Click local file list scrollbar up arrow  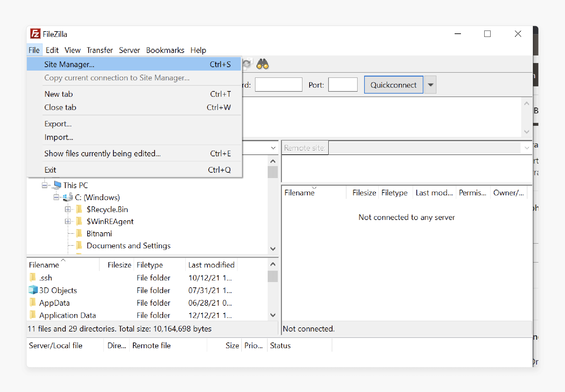pos(273,264)
